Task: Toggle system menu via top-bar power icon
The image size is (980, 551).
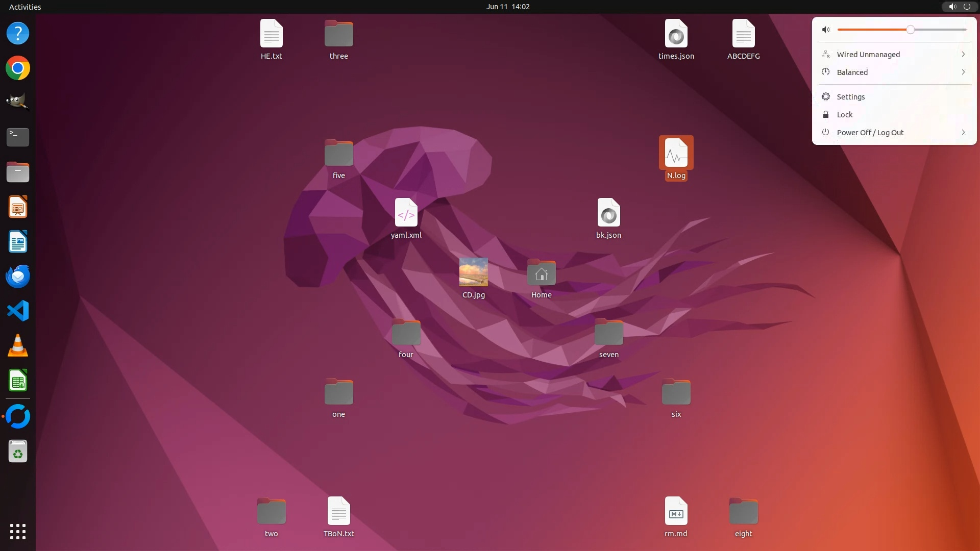Action: (967, 7)
